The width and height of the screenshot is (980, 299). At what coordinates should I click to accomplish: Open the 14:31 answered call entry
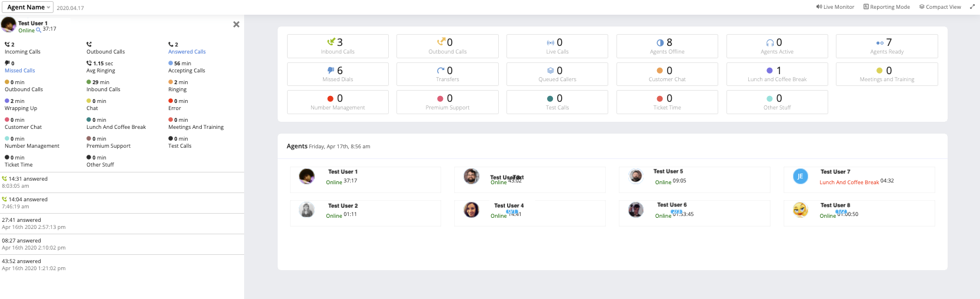point(28,179)
